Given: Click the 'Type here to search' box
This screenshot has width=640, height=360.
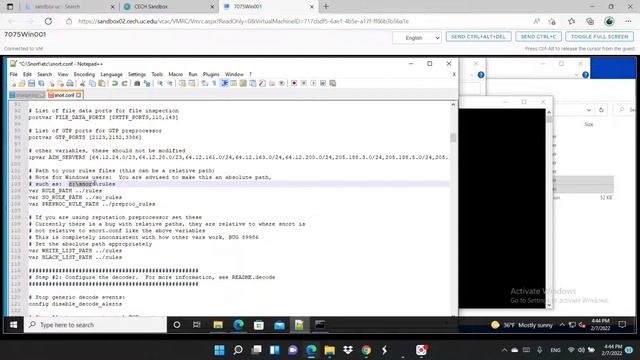Looking at the screenshot, I should [96, 325].
